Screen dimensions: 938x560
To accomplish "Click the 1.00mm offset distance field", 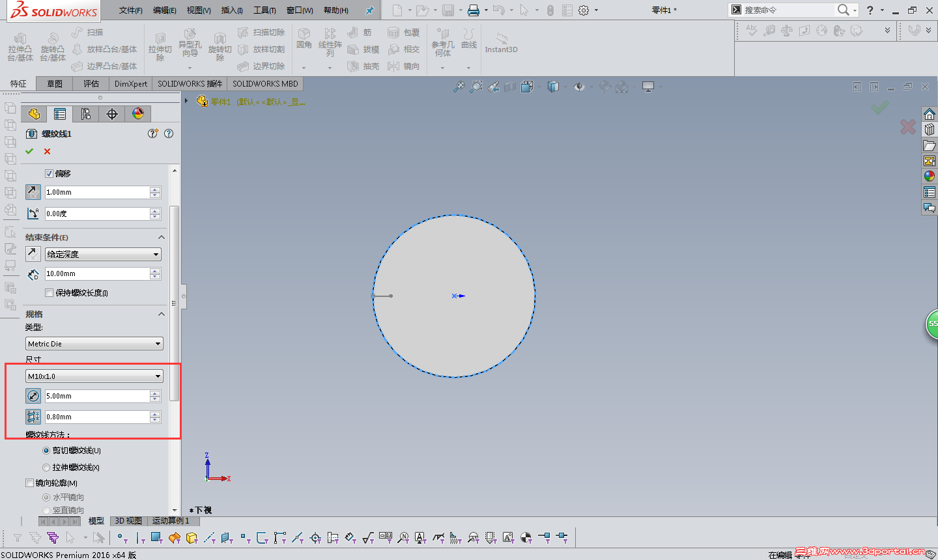I will click(97, 193).
